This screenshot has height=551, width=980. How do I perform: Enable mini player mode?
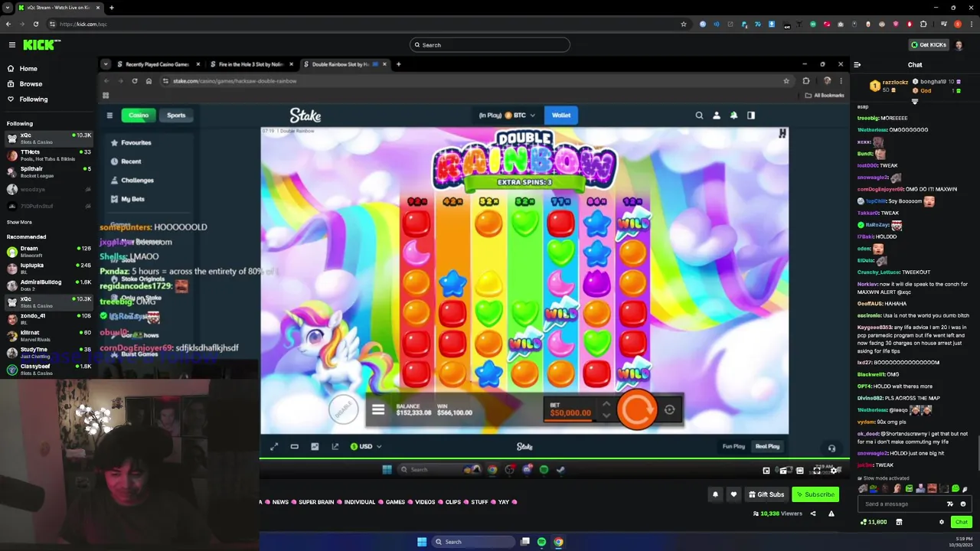pyautogui.click(x=766, y=470)
